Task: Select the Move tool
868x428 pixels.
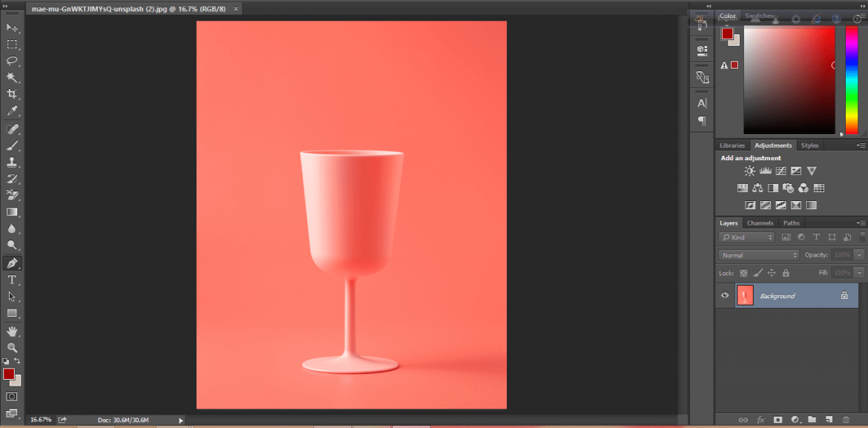Action: [x=10, y=28]
